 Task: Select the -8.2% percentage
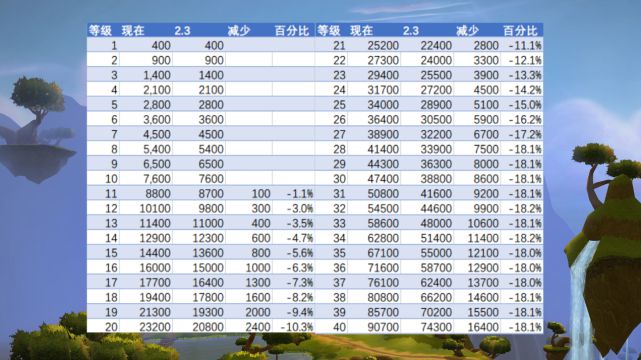click(300, 297)
